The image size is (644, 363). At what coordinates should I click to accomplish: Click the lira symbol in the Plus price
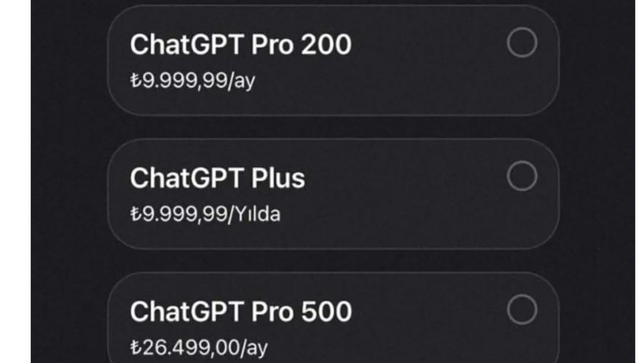136,214
